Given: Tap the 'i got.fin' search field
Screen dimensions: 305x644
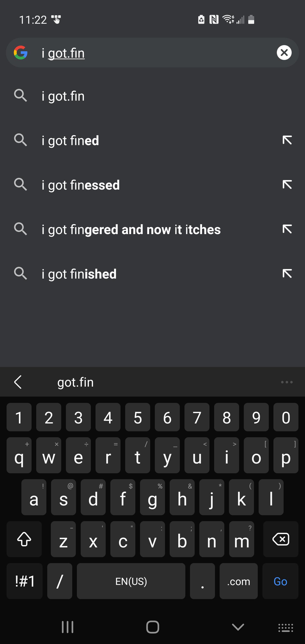Looking at the screenshot, I should point(150,53).
